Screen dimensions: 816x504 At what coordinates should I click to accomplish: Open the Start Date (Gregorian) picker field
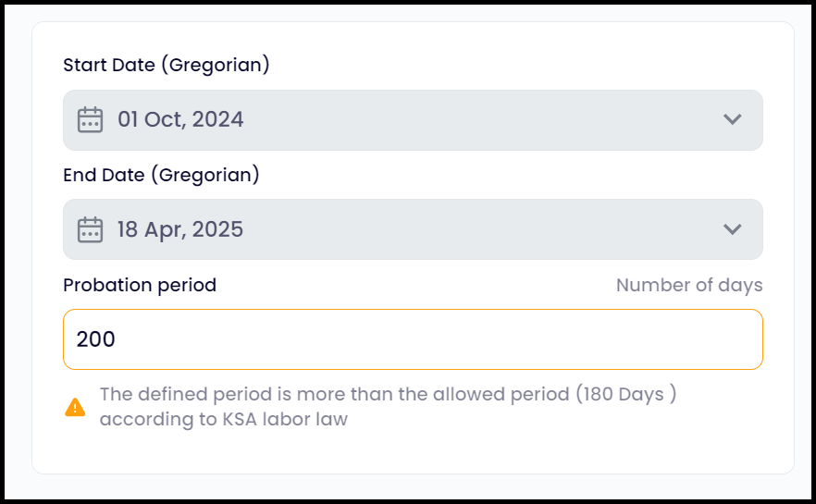pos(413,120)
